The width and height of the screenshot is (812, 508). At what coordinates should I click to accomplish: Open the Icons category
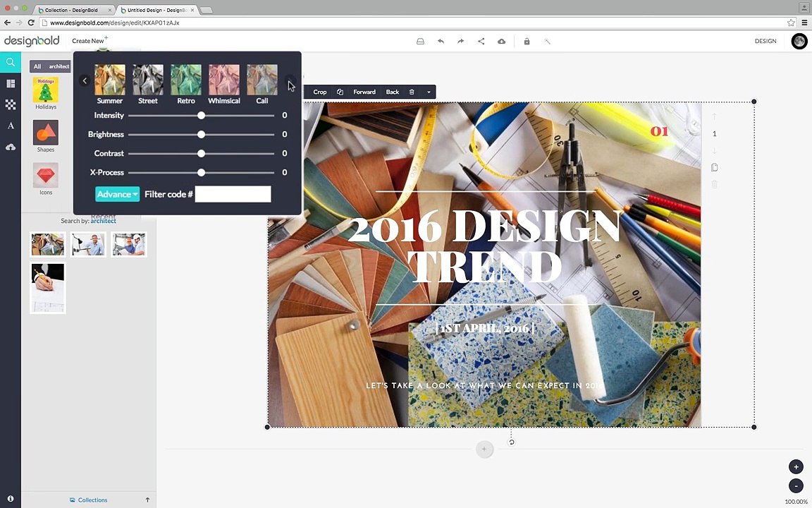(x=46, y=179)
